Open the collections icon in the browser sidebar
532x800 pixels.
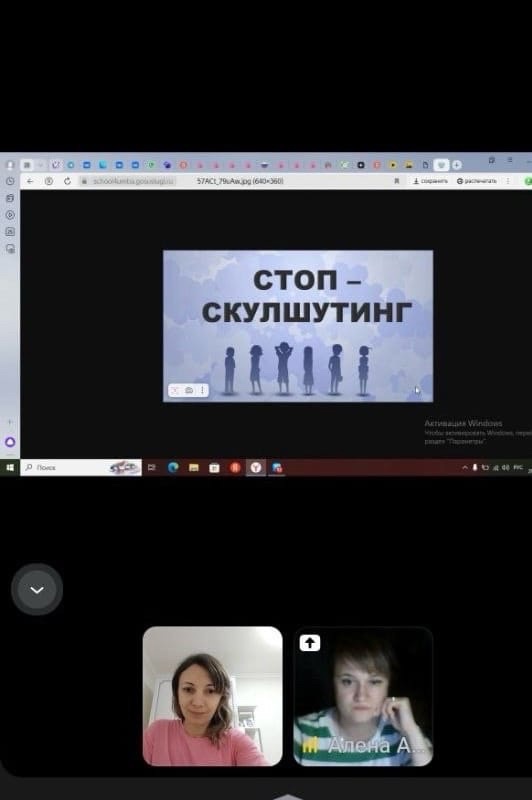click(10, 198)
